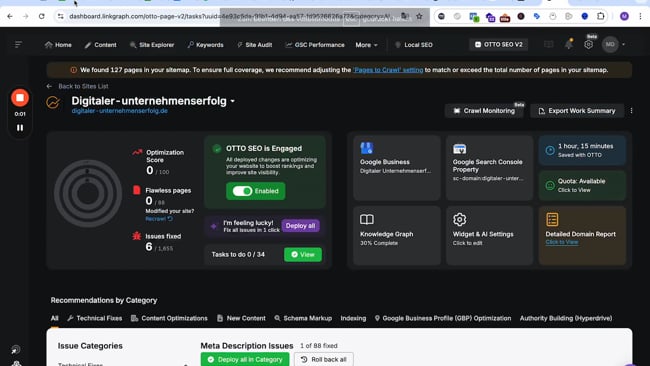The width and height of the screenshot is (650, 366).
Task: Click the 'Click to View' report link
Action: click(x=561, y=242)
